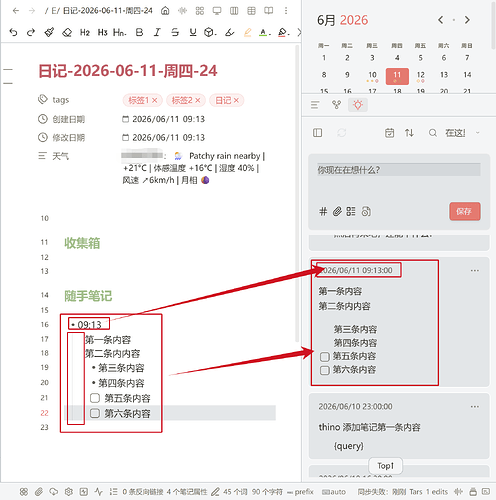Click the red 保存 button
496x500 pixels.
pos(465,211)
